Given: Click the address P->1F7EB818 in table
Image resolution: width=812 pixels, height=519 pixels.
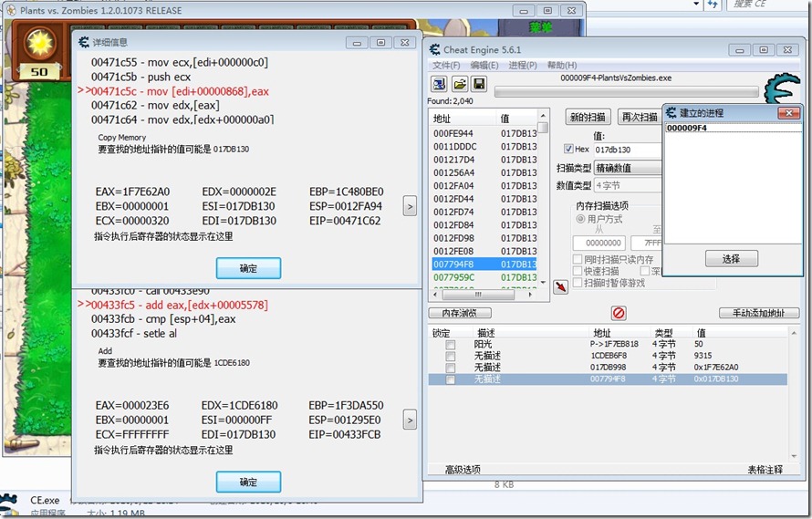Looking at the screenshot, I should pos(614,345).
